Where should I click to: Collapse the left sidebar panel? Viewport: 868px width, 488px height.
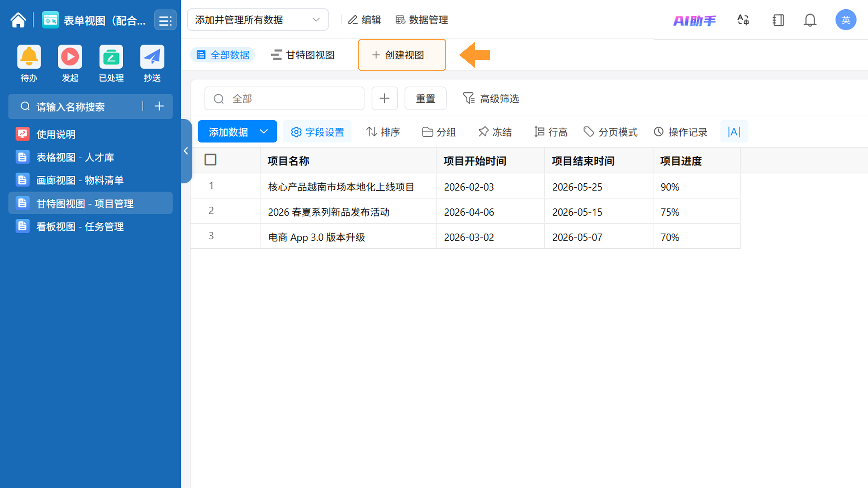[186, 151]
